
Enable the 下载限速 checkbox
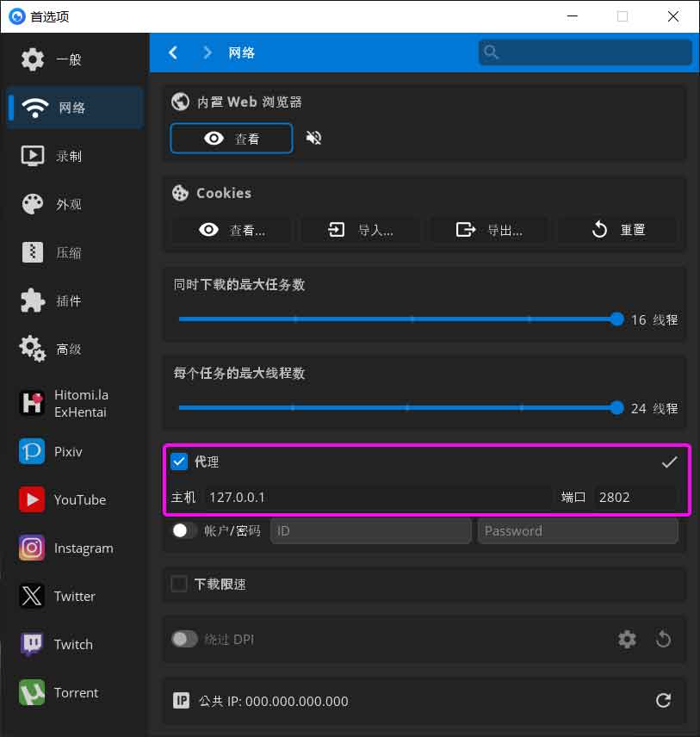pos(179,584)
